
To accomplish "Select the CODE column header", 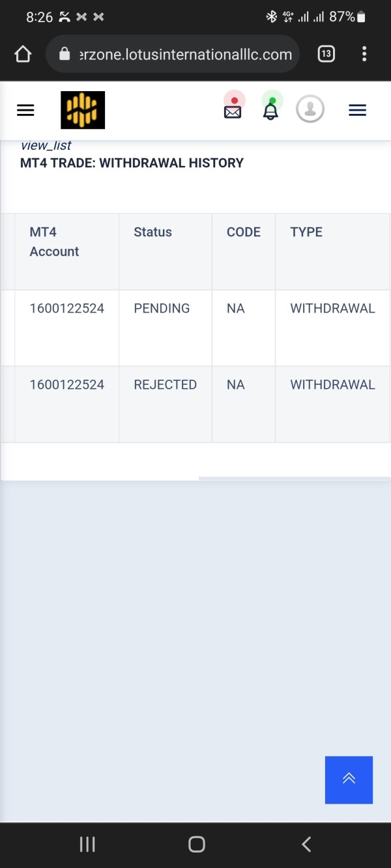I will [244, 232].
